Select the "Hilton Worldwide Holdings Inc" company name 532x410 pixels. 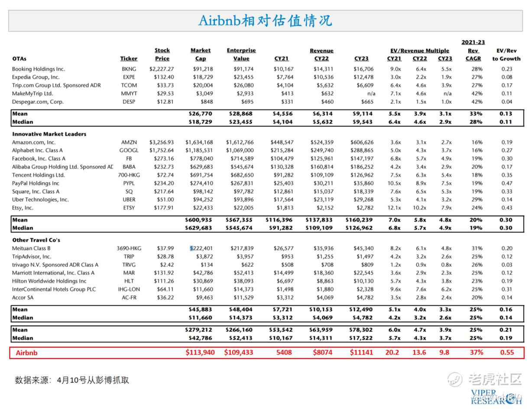click(49, 281)
